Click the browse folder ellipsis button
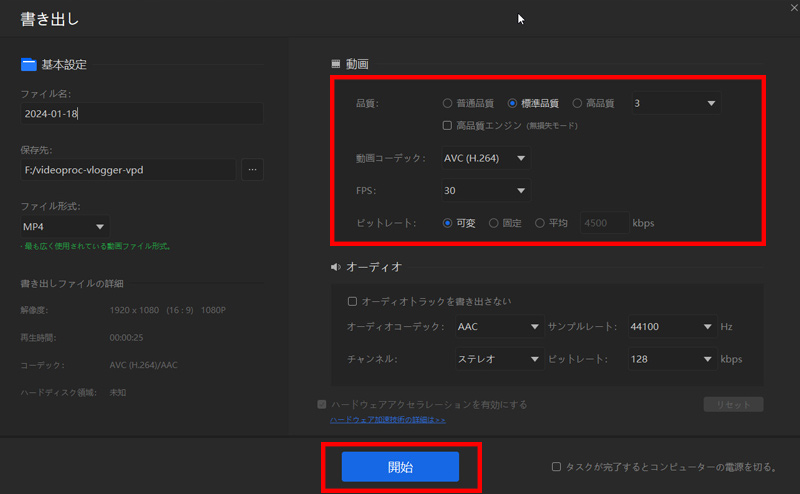The height and width of the screenshot is (494, 800). 252,170
